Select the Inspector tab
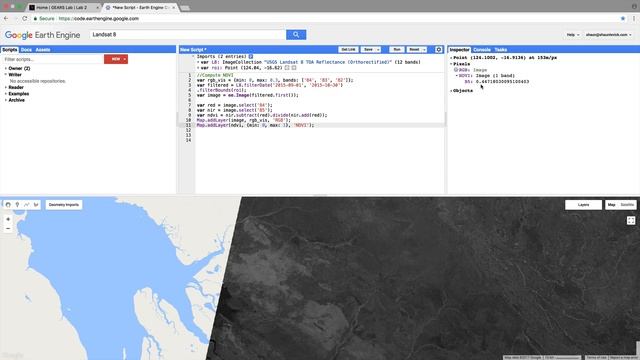 [459, 49]
